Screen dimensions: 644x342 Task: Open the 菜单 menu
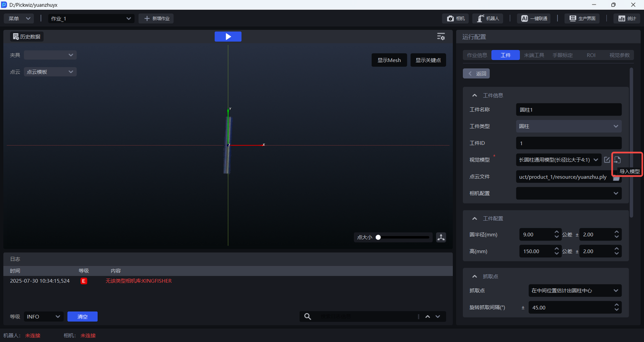click(19, 19)
